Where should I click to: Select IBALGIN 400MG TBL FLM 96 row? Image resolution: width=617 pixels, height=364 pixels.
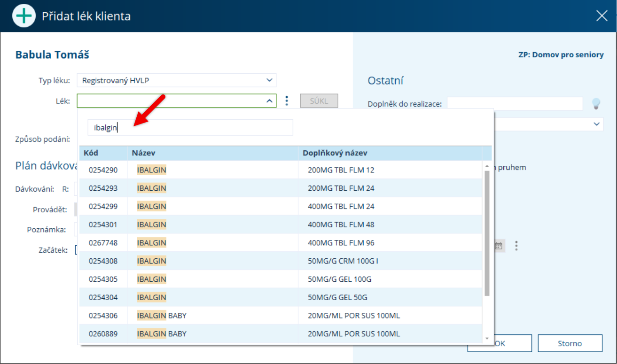point(281,243)
